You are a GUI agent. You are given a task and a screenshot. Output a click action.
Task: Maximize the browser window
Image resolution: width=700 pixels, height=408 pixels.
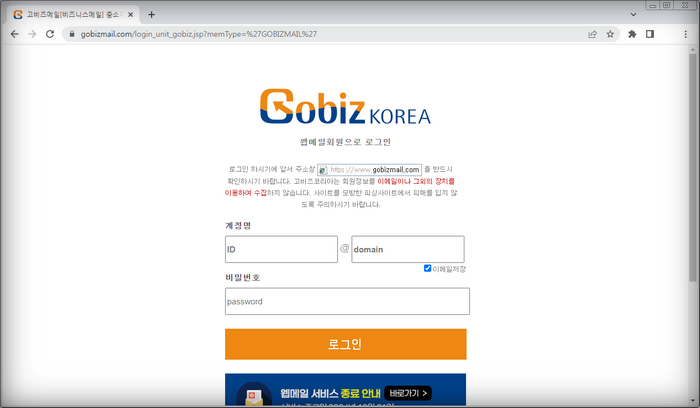coord(667,5)
